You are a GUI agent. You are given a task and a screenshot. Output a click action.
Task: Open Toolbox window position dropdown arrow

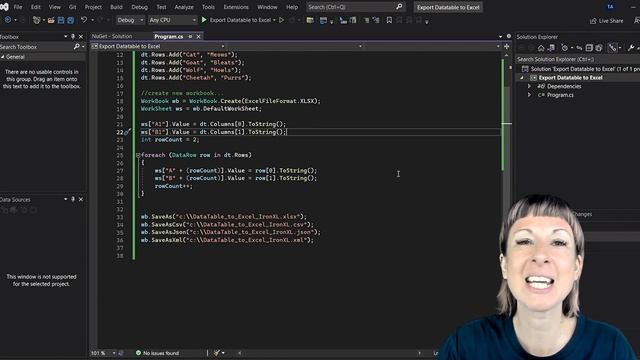(x=65, y=37)
